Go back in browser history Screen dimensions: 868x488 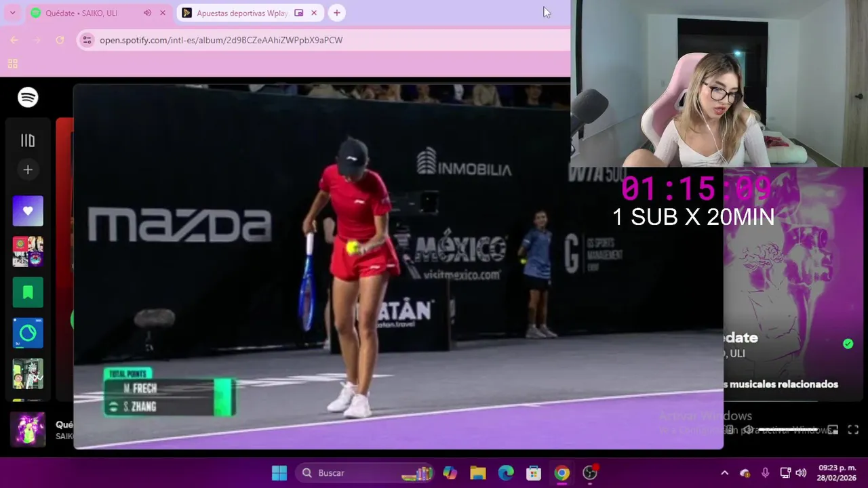point(14,40)
